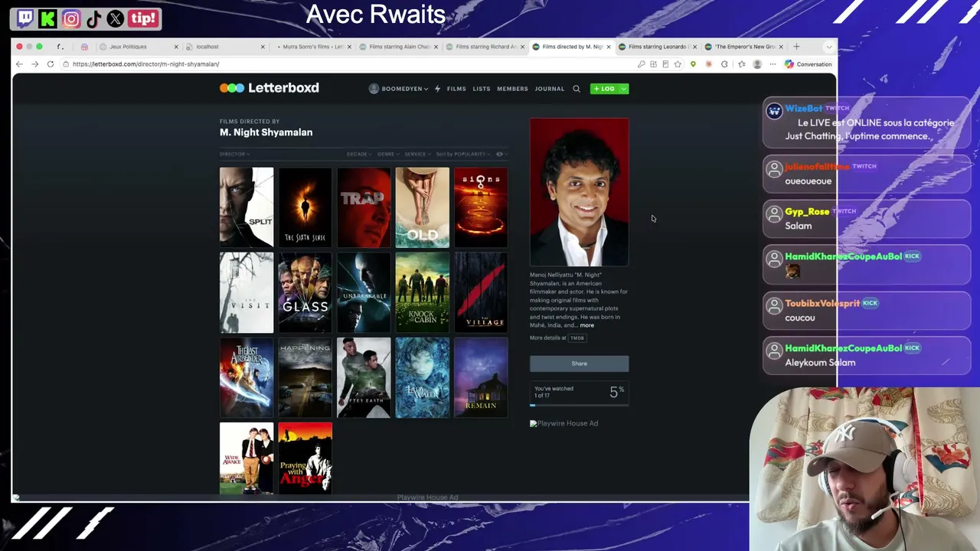Close the Films directed by M. Night tab
The width and height of the screenshot is (980, 551).
(609, 47)
